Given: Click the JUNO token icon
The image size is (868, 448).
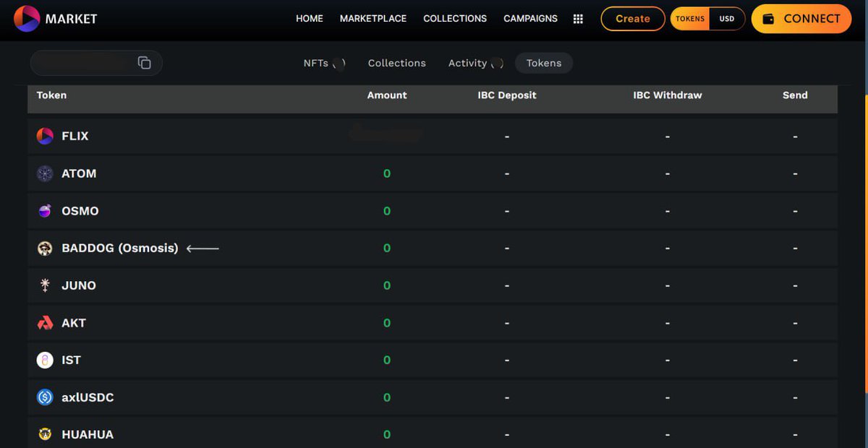Looking at the screenshot, I should [x=45, y=285].
